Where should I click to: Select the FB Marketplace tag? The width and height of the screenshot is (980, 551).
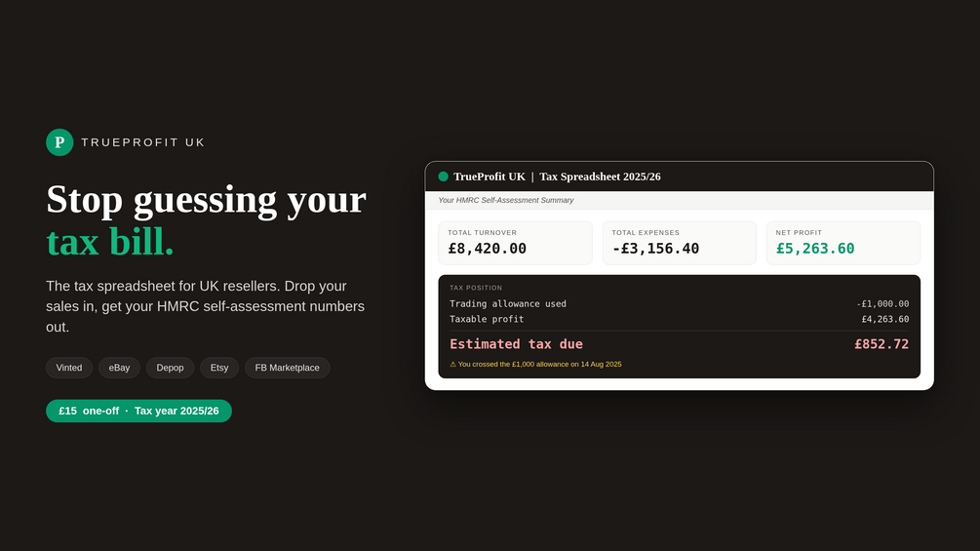click(287, 368)
